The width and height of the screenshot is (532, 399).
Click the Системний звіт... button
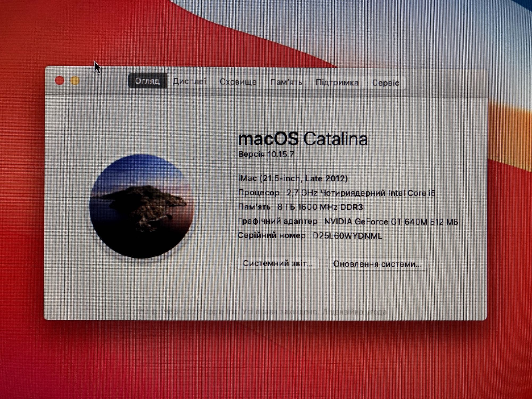coord(278,263)
